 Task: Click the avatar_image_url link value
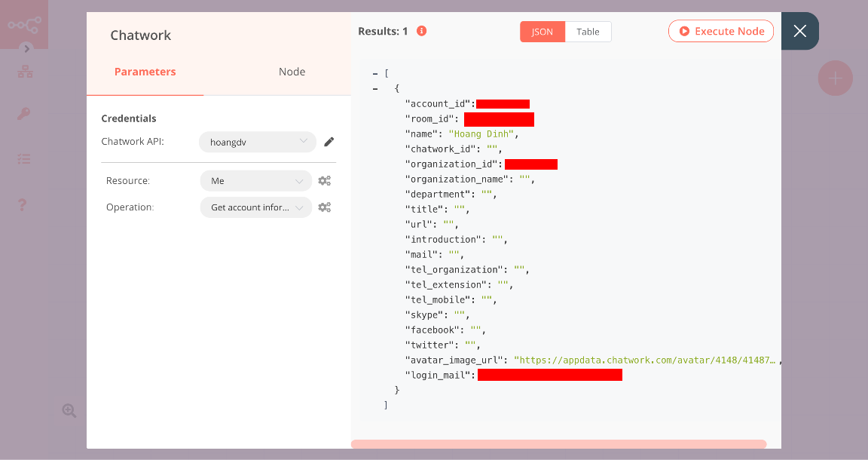[644, 360]
